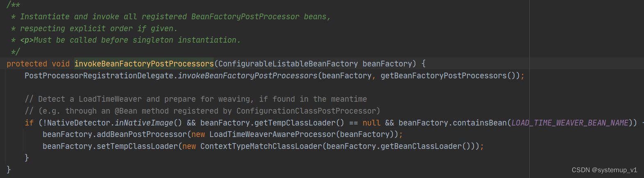Click the inNativeImage method call
Image resolution: width=644 pixels, height=178 pixels.
144,123
